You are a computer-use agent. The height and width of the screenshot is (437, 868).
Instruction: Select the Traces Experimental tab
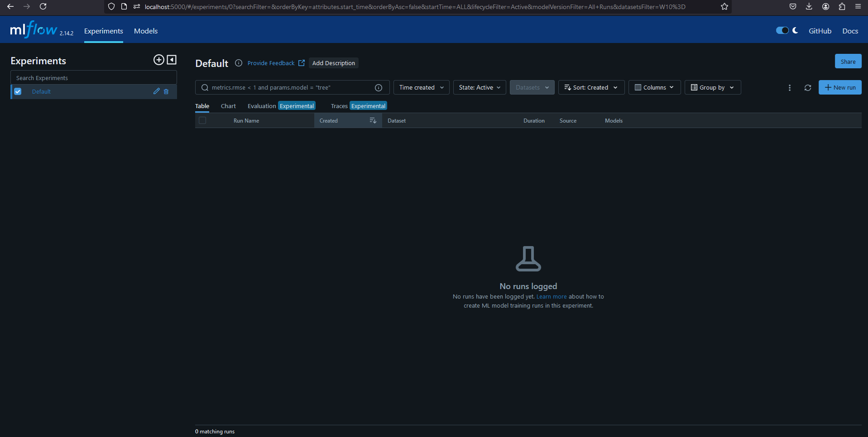click(359, 106)
